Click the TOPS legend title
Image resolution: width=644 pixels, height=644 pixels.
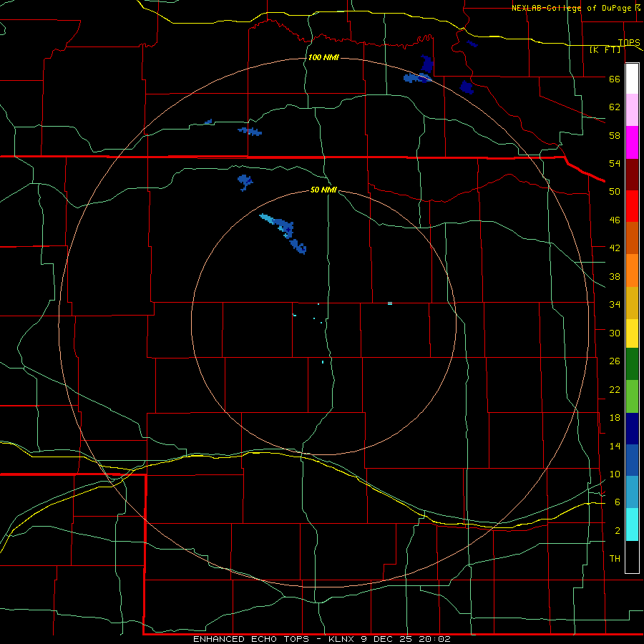pos(629,42)
